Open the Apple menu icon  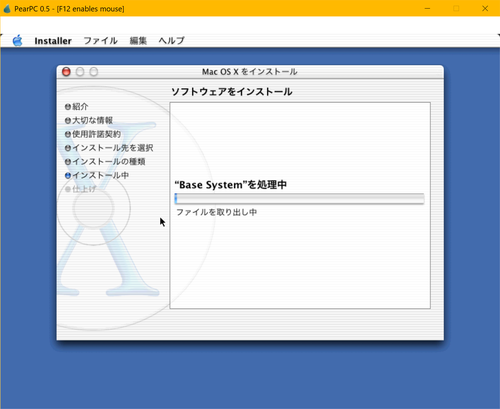click(17, 41)
